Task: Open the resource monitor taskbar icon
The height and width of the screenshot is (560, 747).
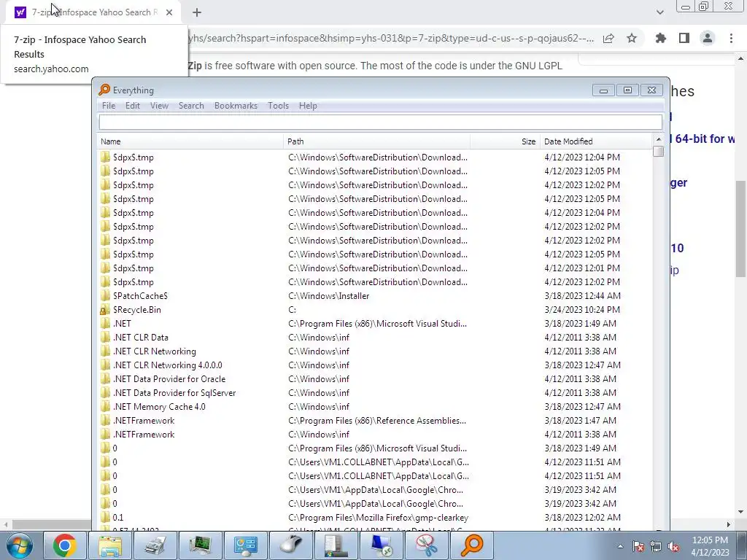Action: (201, 545)
